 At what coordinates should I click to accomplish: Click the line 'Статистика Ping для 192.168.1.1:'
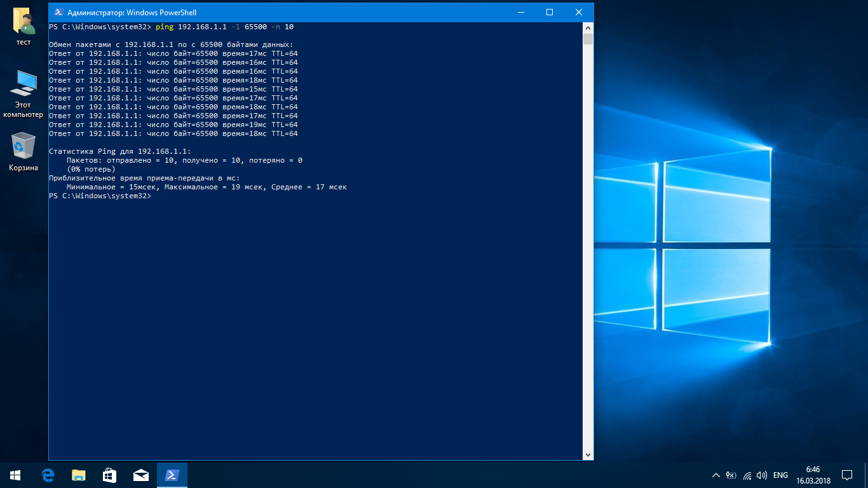(120, 151)
